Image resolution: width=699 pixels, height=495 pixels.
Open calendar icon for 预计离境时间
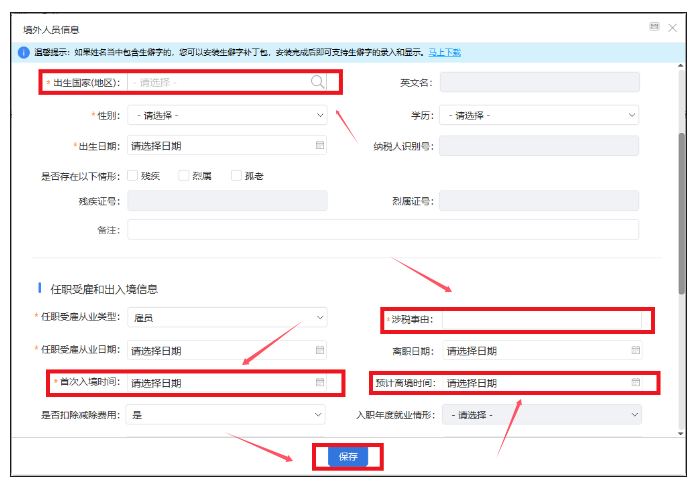(x=635, y=382)
